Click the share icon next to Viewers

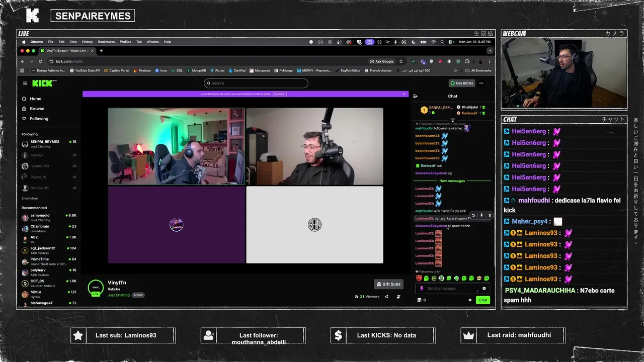point(386,297)
